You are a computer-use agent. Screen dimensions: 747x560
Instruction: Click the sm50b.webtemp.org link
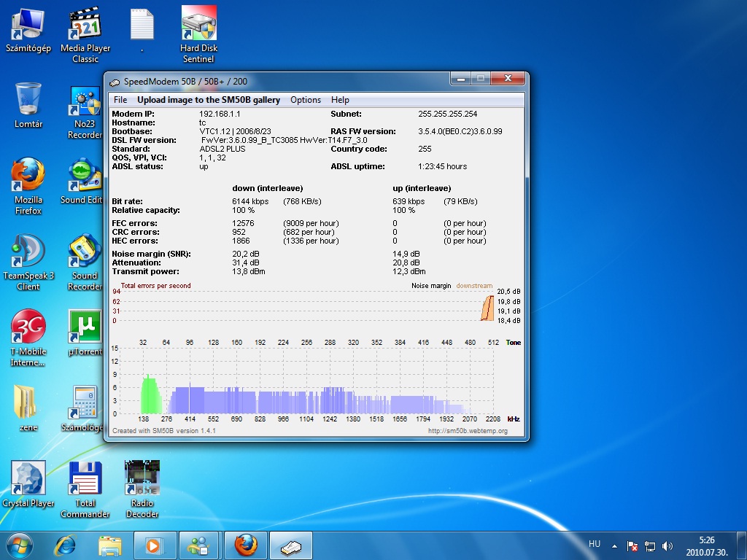tap(468, 430)
